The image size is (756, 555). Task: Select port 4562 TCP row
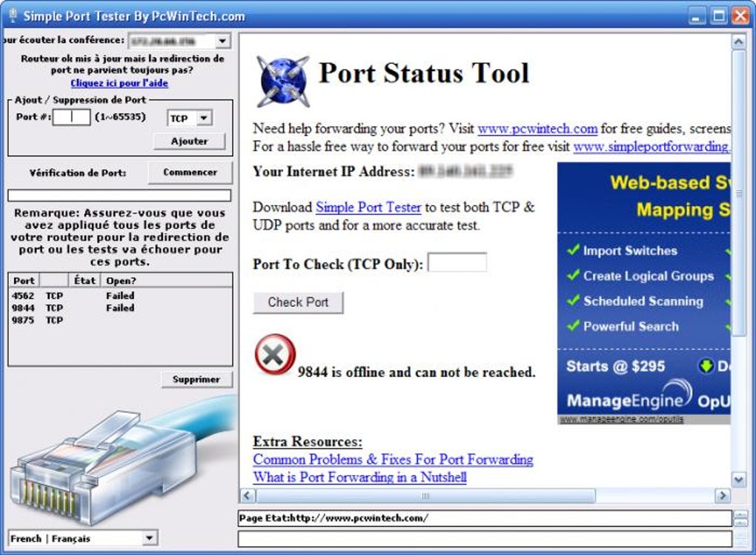click(x=121, y=296)
